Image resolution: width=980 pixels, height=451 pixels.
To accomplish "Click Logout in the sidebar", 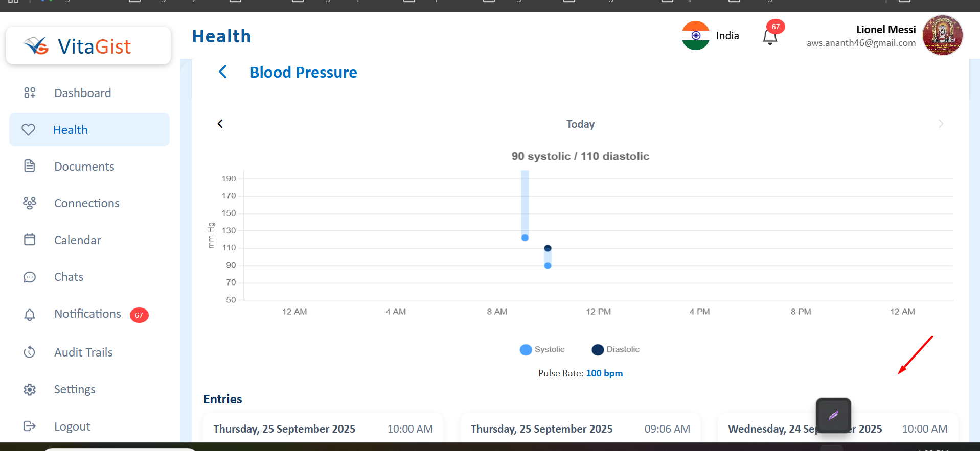I will tap(72, 426).
